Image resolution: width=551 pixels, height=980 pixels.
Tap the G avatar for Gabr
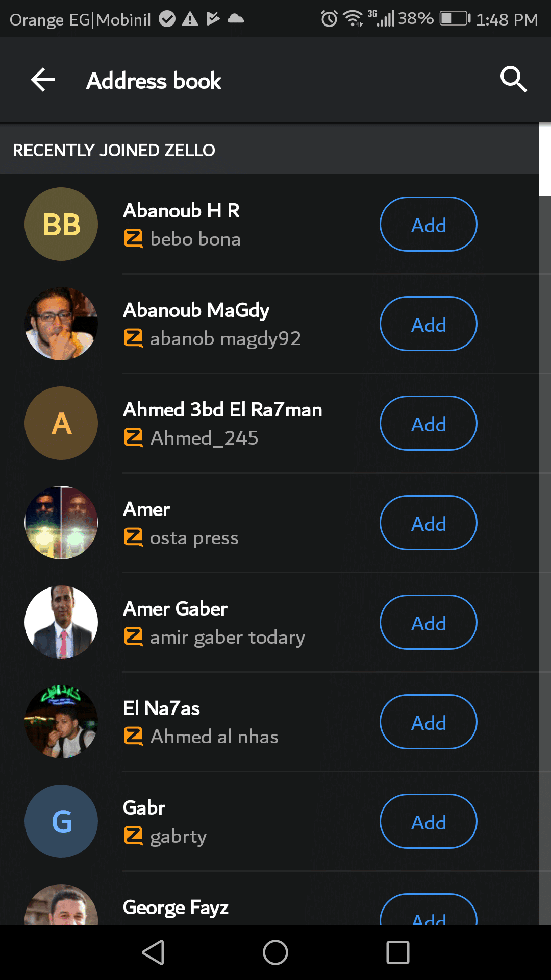61,821
